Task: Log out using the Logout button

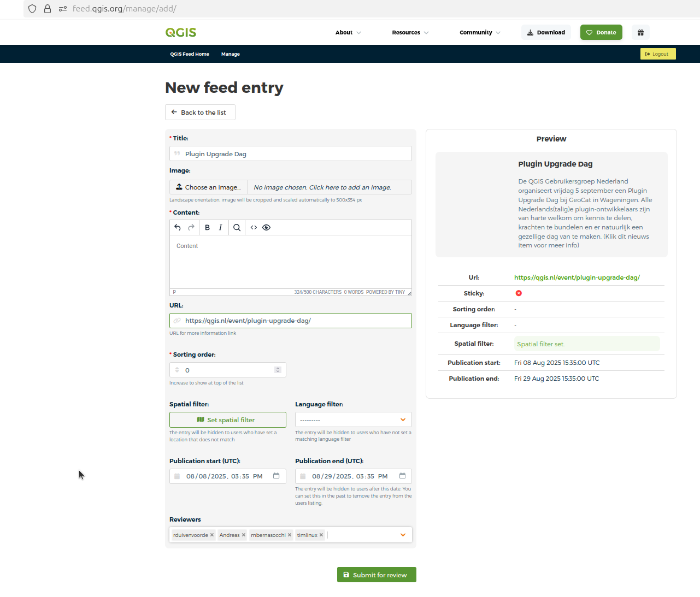Action: coord(658,54)
